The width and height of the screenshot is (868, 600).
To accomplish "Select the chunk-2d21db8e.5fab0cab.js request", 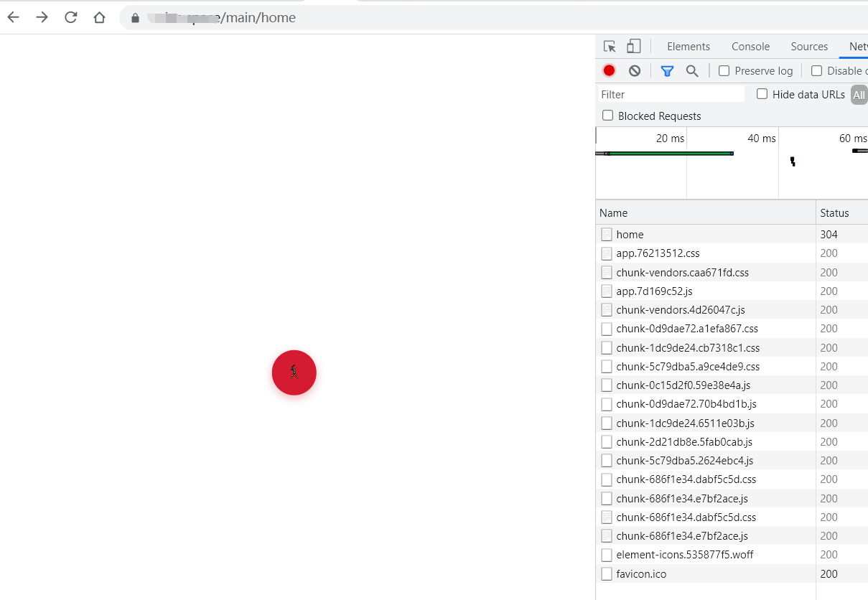I will tap(732, 442).
